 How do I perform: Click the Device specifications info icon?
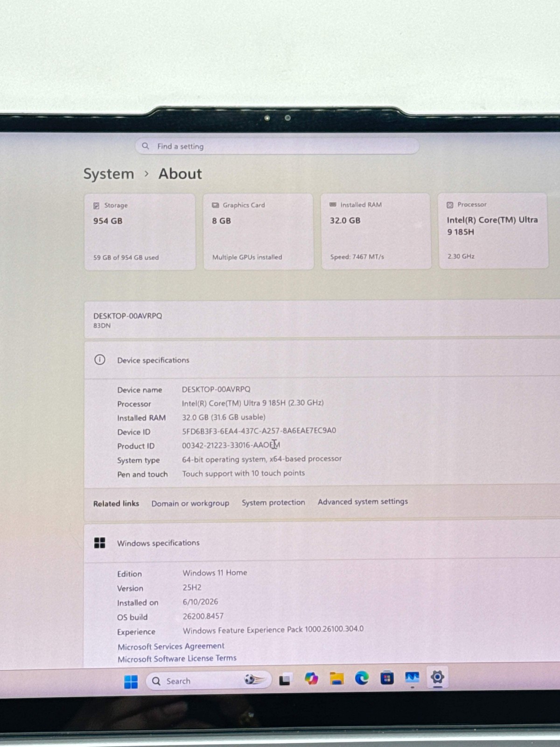pos(100,359)
